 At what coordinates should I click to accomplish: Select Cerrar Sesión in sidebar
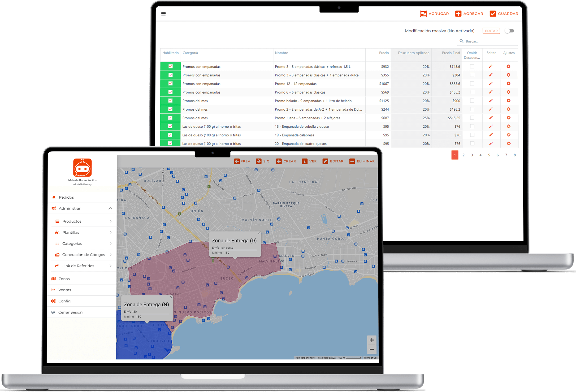coord(82,312)
